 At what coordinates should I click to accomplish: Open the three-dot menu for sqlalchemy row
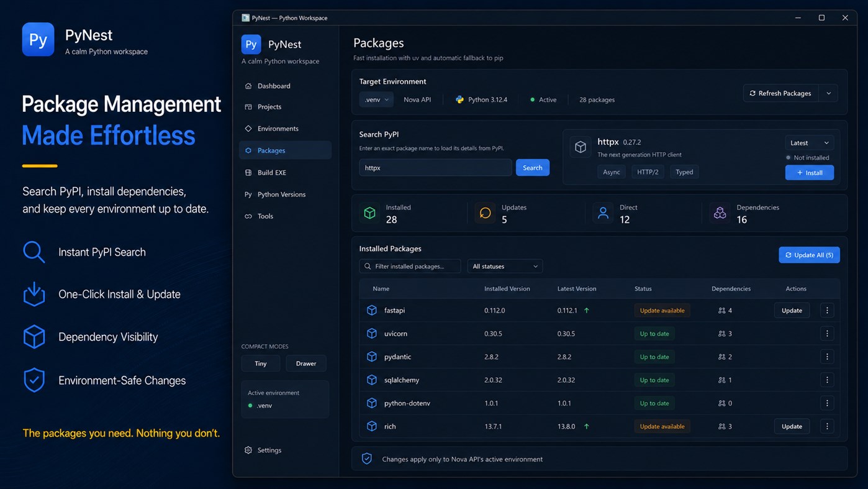827,380
